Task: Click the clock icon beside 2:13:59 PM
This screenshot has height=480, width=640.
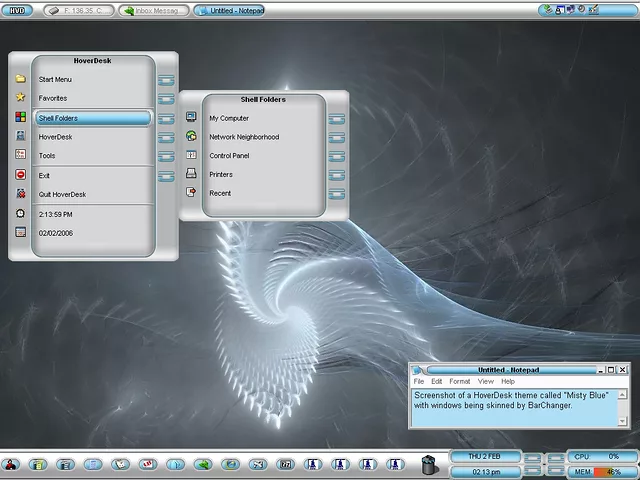Action: tap(20, 214)
